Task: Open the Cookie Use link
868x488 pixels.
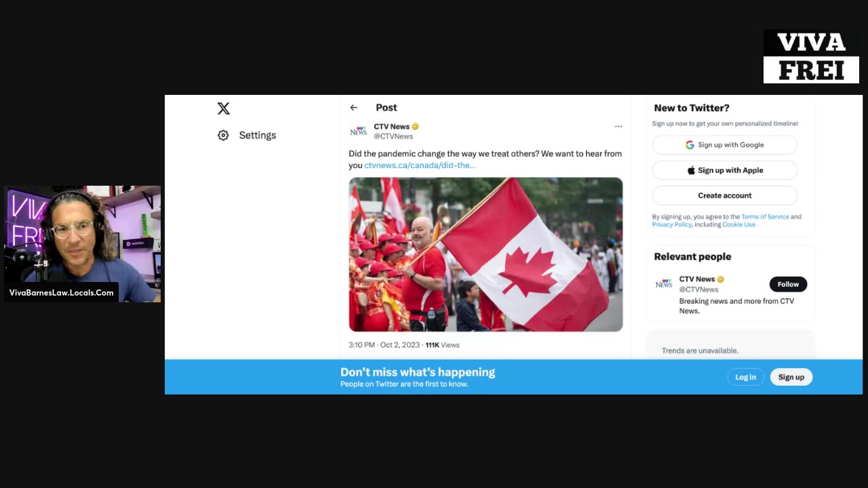Action: [x=738, y=225]
